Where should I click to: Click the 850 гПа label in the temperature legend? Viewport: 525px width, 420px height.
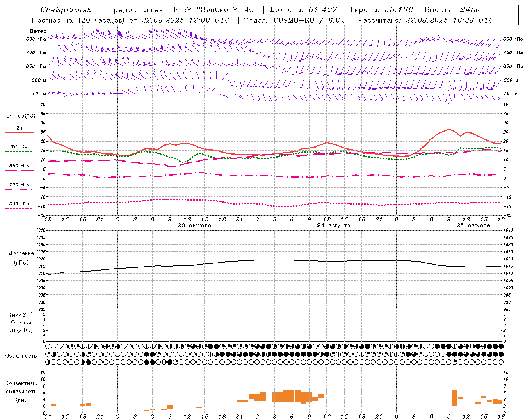coord(19,166)
